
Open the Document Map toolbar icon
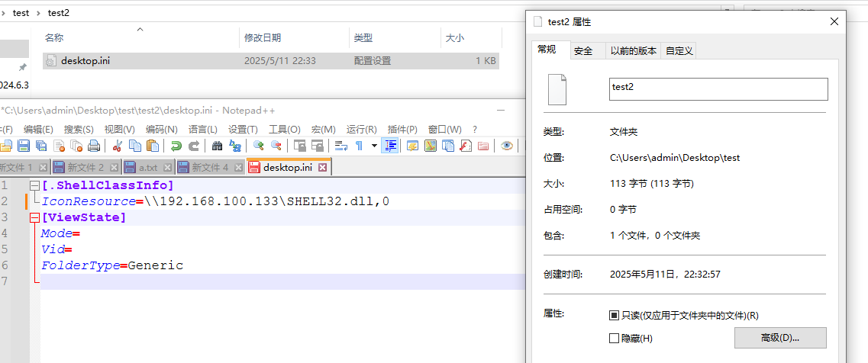430,146
